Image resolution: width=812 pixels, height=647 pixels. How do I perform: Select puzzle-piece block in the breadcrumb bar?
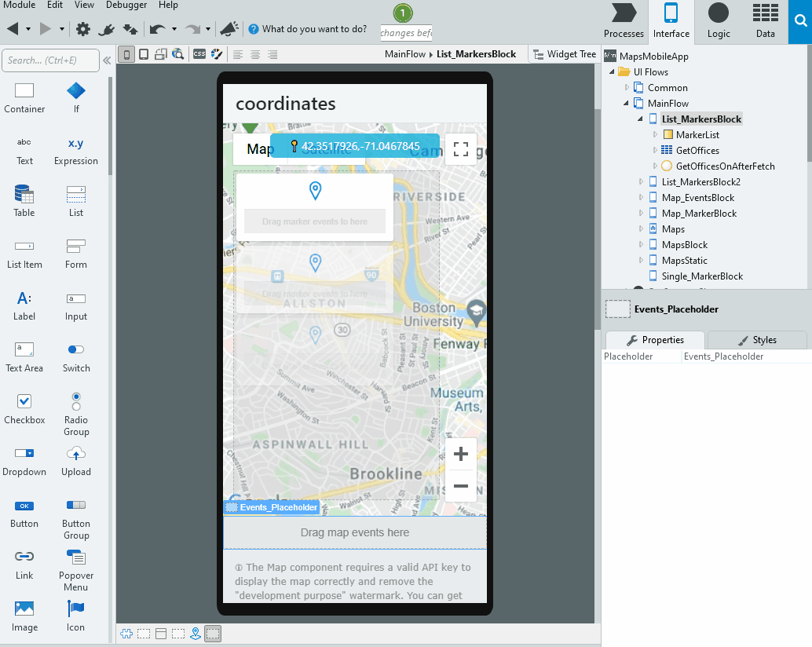(126, 634)
